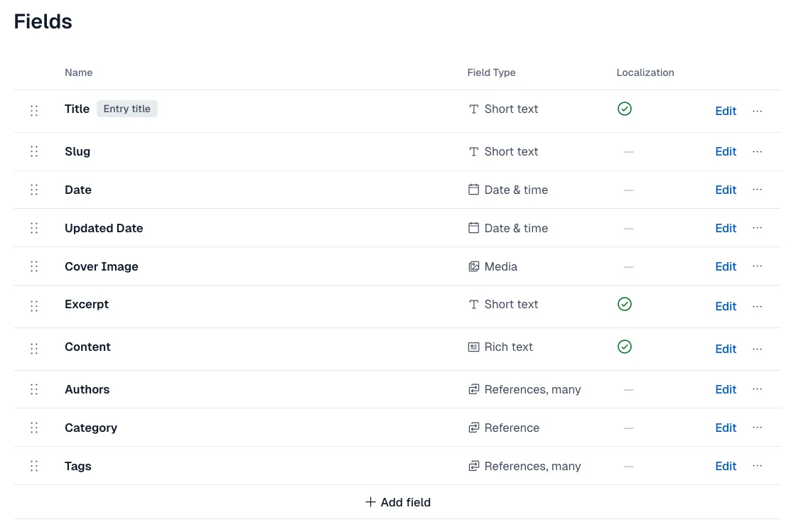Edit the Title field
Image resolution: width=796 pixels, height=532 pixels.
[726, 111]
